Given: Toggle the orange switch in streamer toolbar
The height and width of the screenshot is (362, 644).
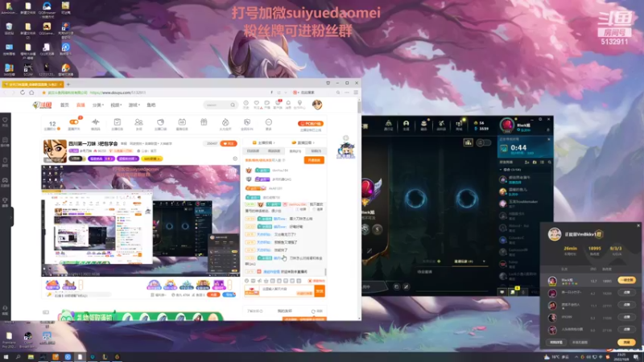Looking at the screenshot, I should tap(74, 122).
